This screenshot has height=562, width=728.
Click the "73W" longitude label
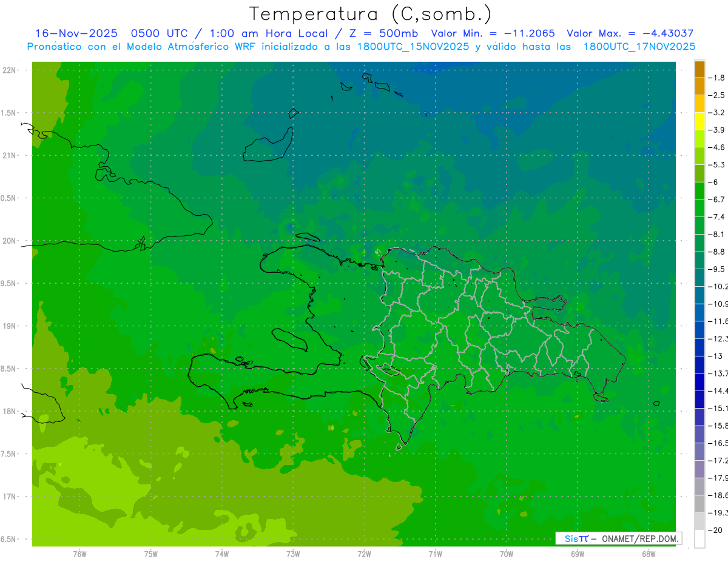(293, 554)
